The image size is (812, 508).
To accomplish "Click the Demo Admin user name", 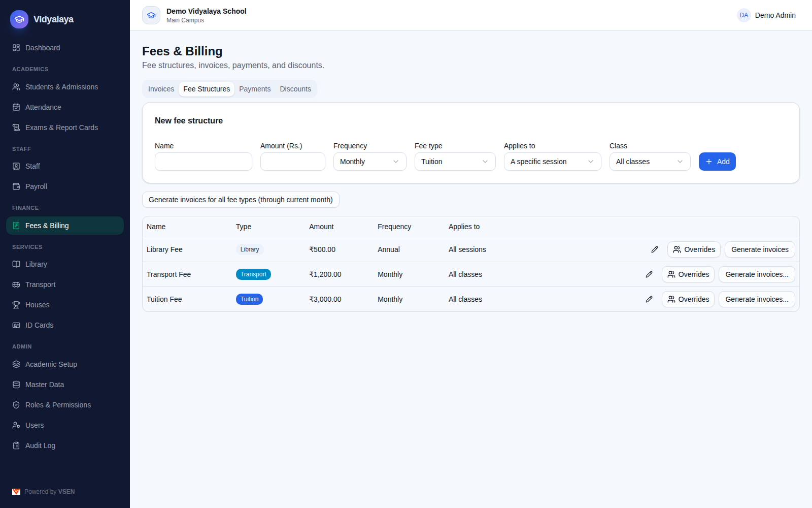I will (775, 15).
